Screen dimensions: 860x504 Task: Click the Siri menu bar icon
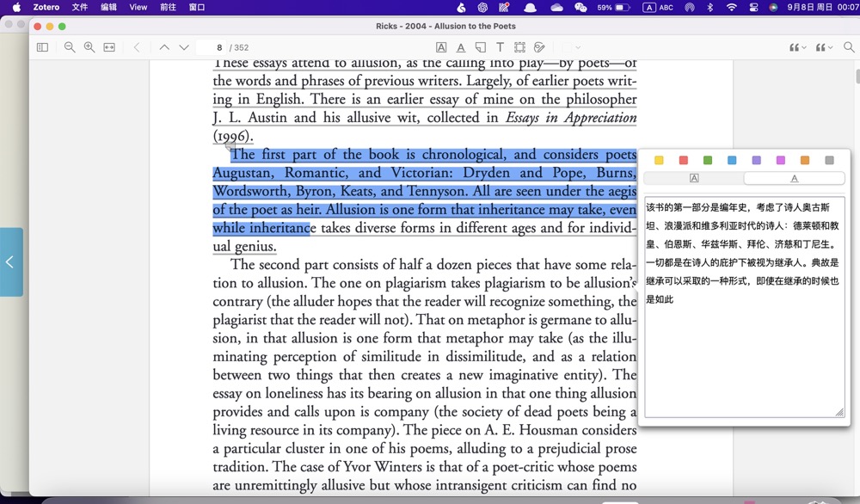[773, 7]
